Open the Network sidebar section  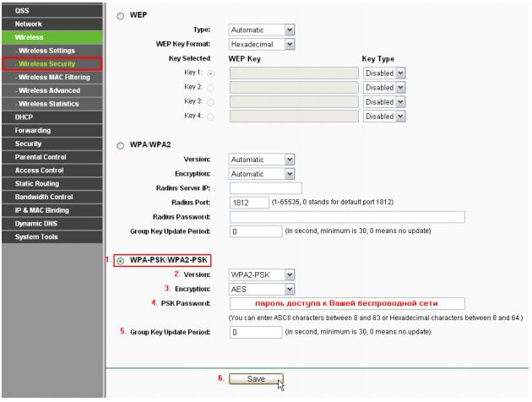tap(51, 24)
